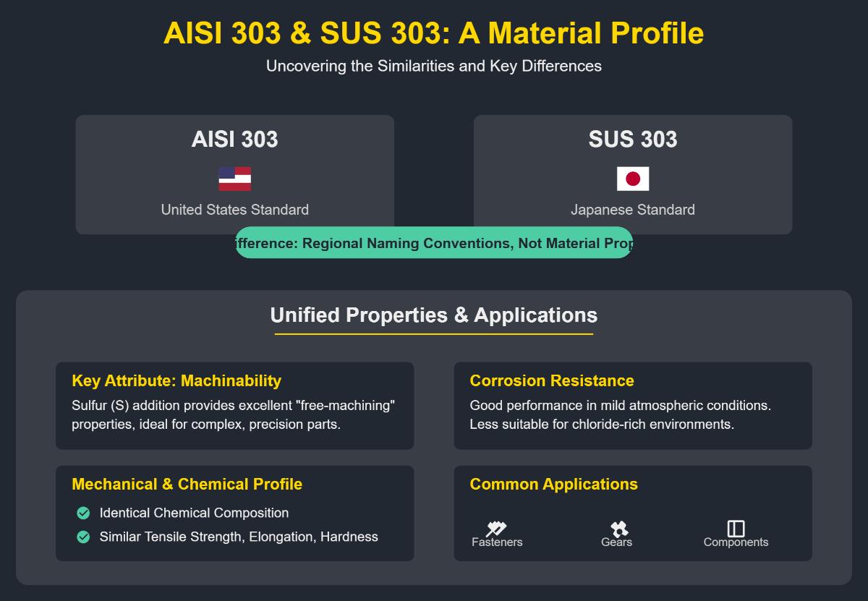
Task: Click the checkmark beside Similar Tensile Strength
Action: [82, 537]
